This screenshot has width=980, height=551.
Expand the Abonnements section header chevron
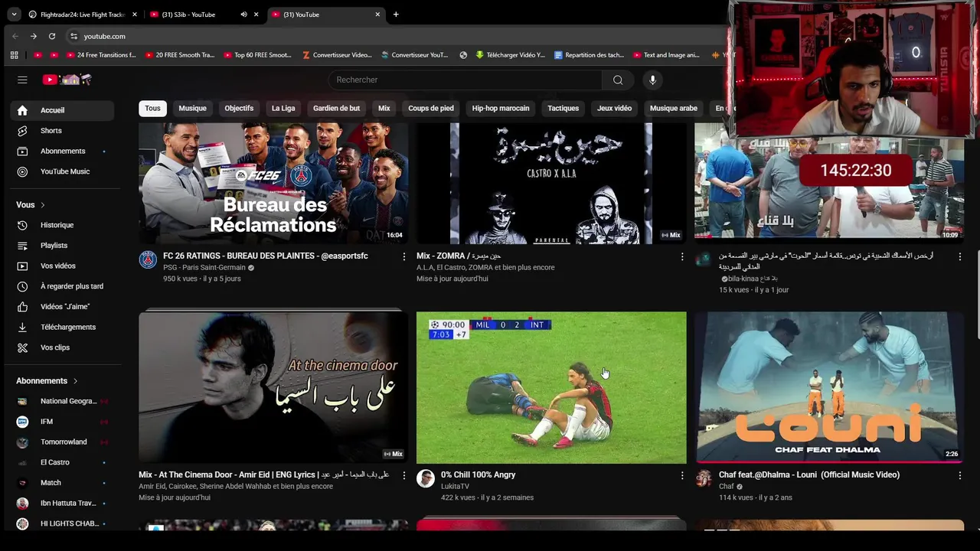click(x=75, y=381)
